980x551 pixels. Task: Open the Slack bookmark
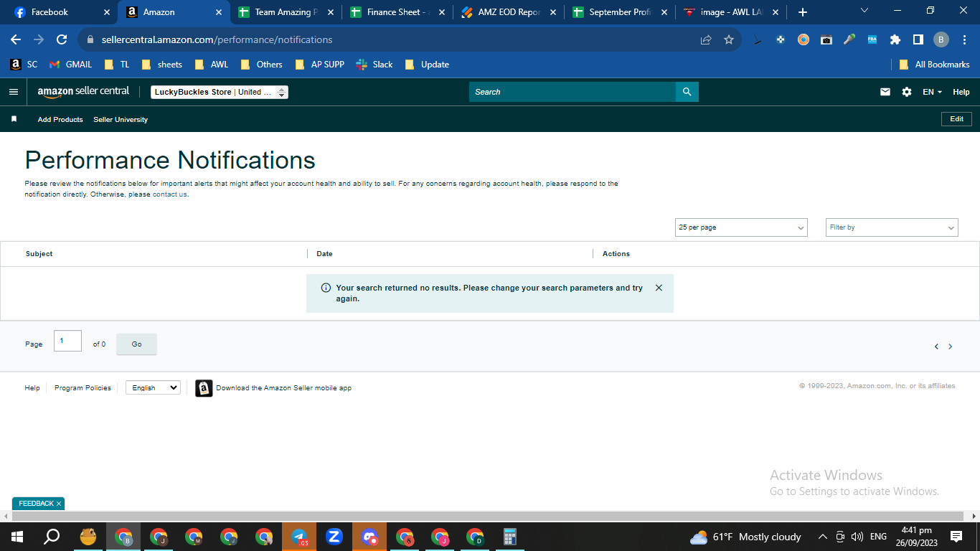click(374, 65)
